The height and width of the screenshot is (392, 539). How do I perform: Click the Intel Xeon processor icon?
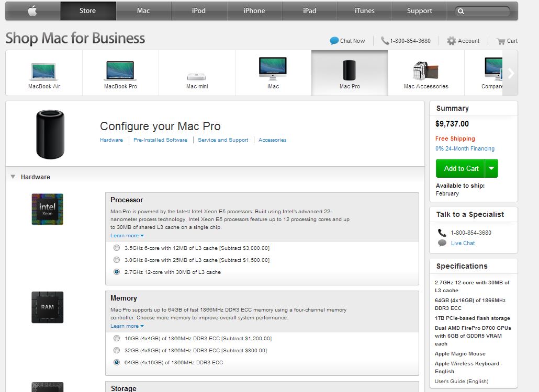[48, 209]
